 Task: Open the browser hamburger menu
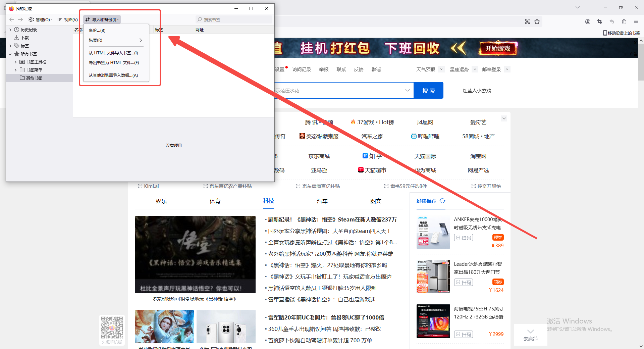[636, 21]
